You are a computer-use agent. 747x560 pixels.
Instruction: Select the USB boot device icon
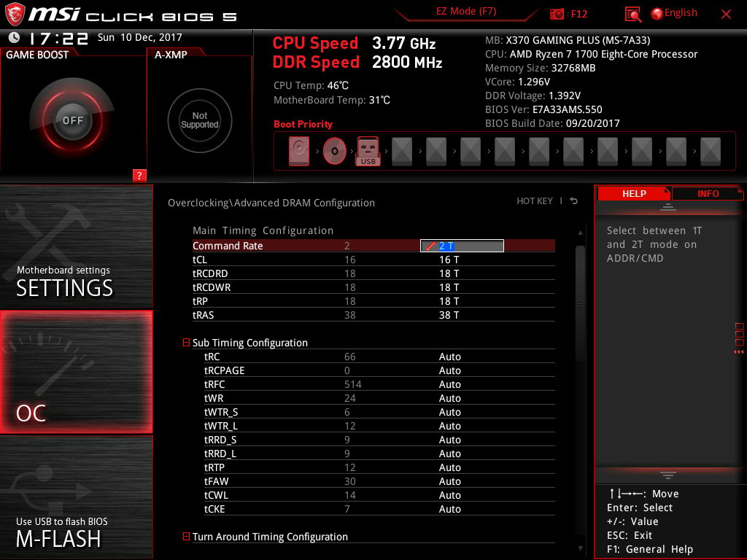click(368, 151)
